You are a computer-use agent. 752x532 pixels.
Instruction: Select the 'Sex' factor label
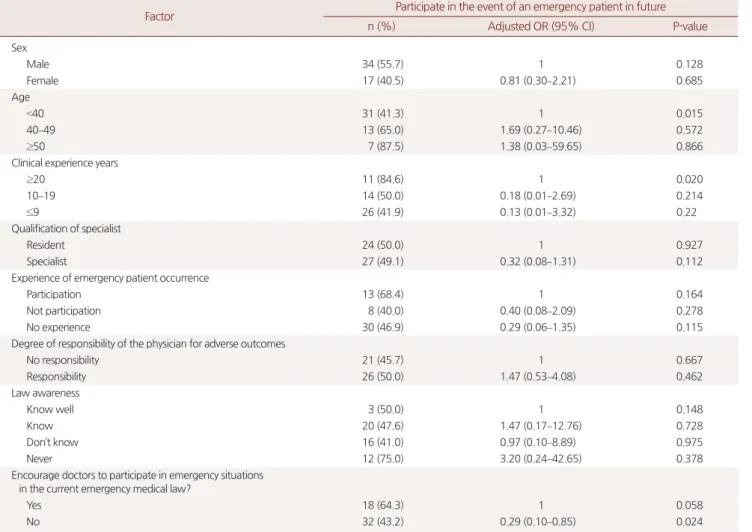point(19,47)
